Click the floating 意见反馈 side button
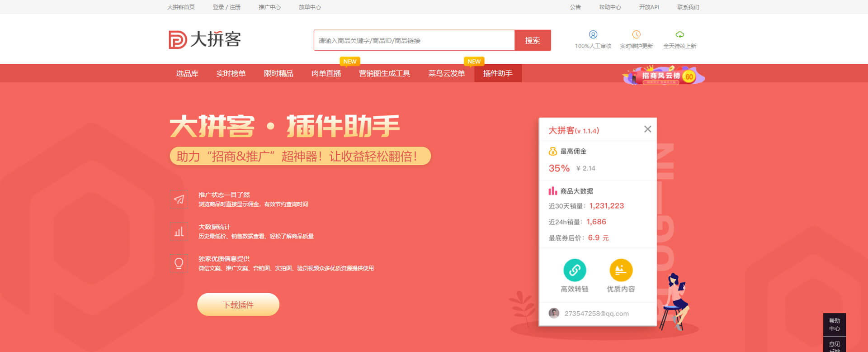868x352 pixels. [835, 345]
